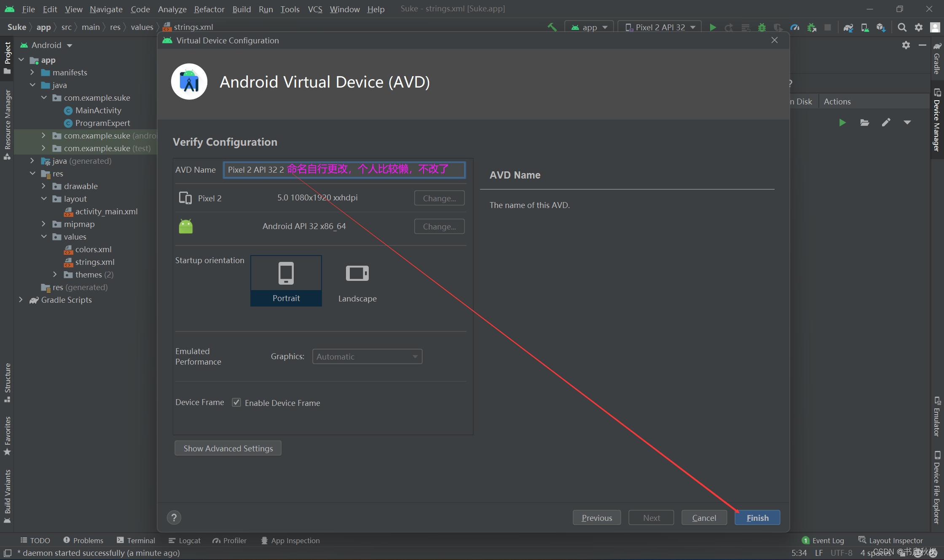Viewport: 944px width, 560px height.
Task: Click the Sync Project with Gradle icon
Action: pos(848,27)
